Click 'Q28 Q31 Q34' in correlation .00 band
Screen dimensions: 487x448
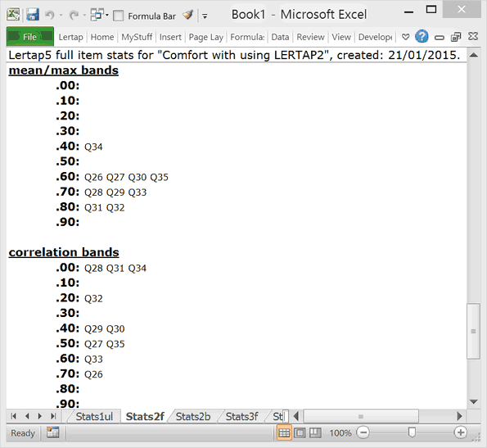115,268
